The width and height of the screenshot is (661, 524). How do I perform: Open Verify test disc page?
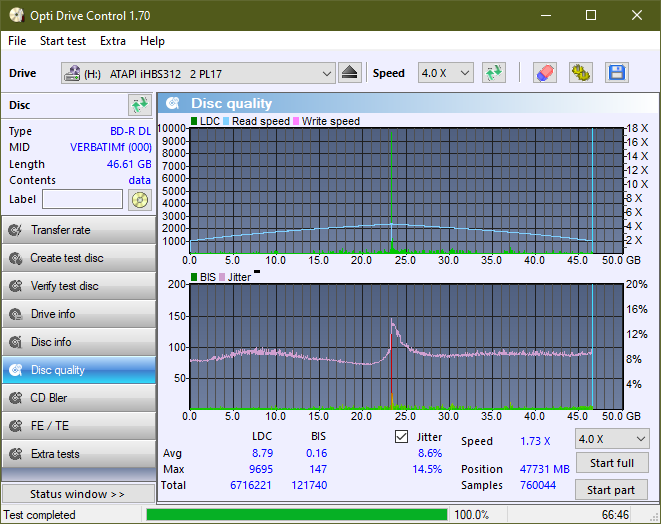(79, 286)
